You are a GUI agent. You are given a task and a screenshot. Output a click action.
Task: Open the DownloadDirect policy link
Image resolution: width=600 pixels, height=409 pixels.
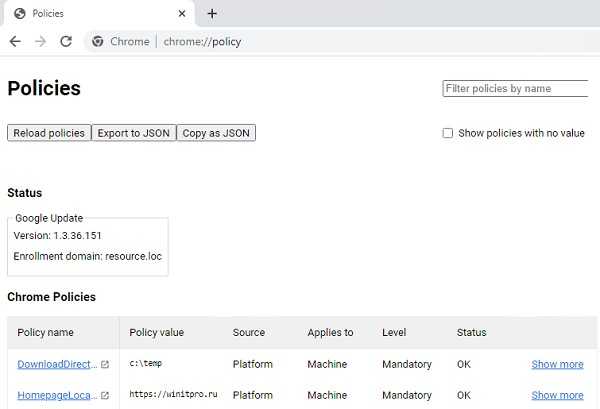click(57, 364)
